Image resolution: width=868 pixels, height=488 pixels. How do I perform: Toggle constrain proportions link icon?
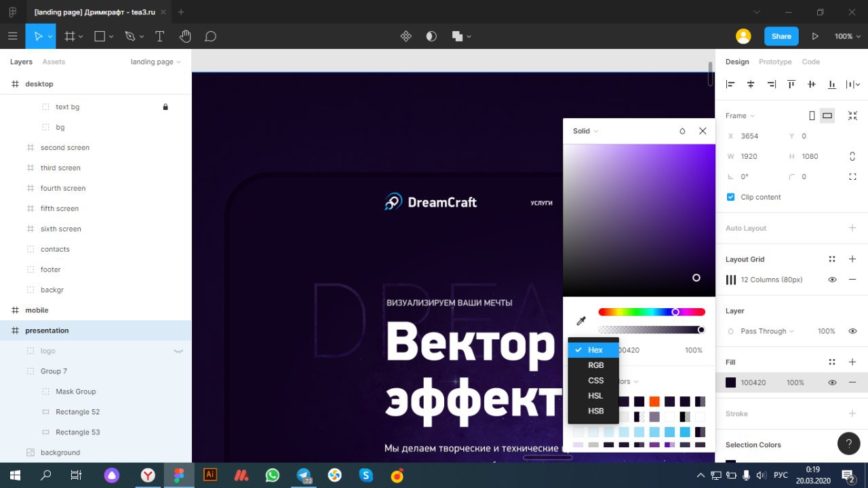click(x=852, y=156)
